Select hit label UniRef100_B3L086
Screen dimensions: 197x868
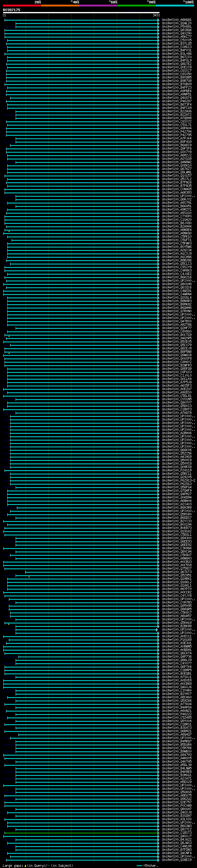tap(176, 54)
